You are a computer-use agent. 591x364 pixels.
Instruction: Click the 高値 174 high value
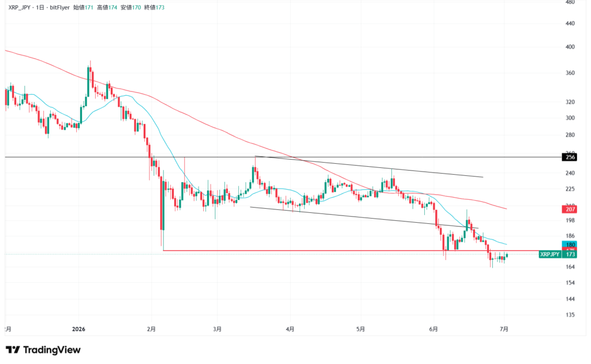[107, 7]
